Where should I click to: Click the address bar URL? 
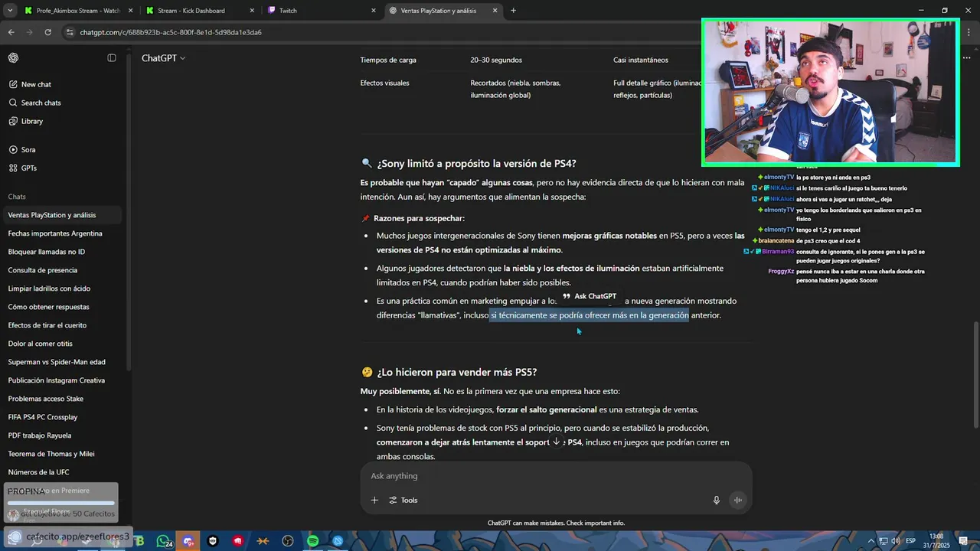coord(171,32)
